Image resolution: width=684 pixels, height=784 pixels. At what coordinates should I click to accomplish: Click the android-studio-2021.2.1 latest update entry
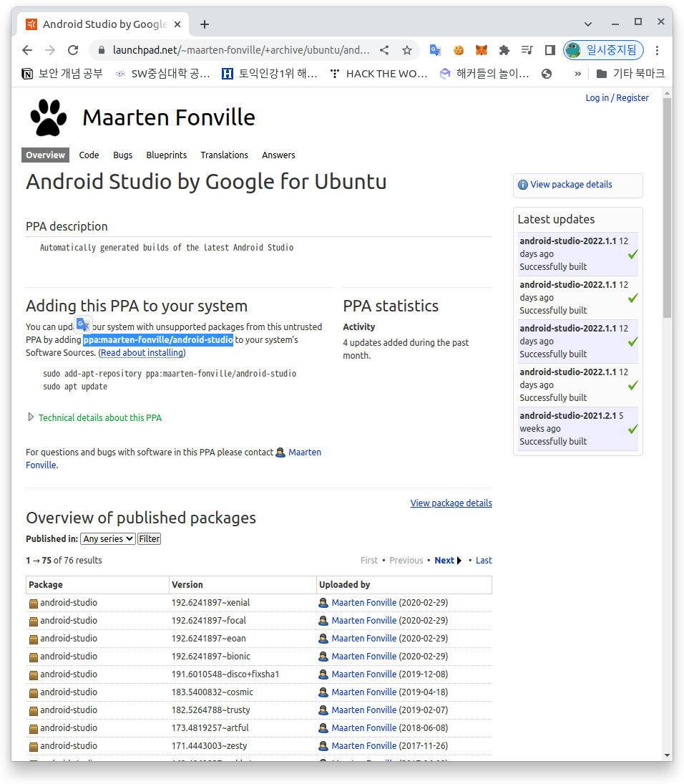(578, 428)
